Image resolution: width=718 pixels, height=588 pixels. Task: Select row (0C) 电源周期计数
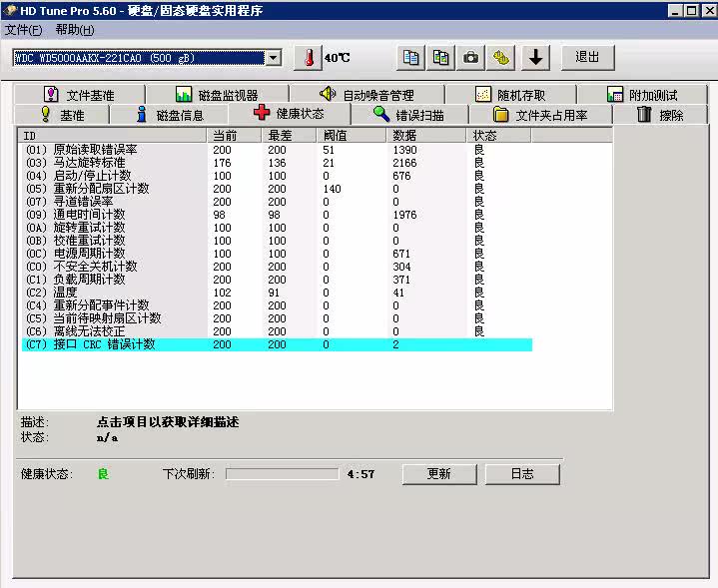point(277,254)
